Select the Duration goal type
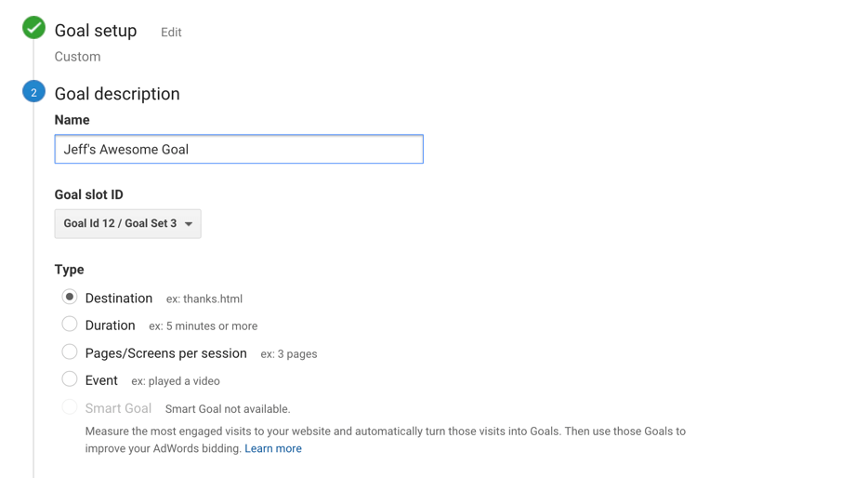The image size is (868, 478). pos(69,325)
